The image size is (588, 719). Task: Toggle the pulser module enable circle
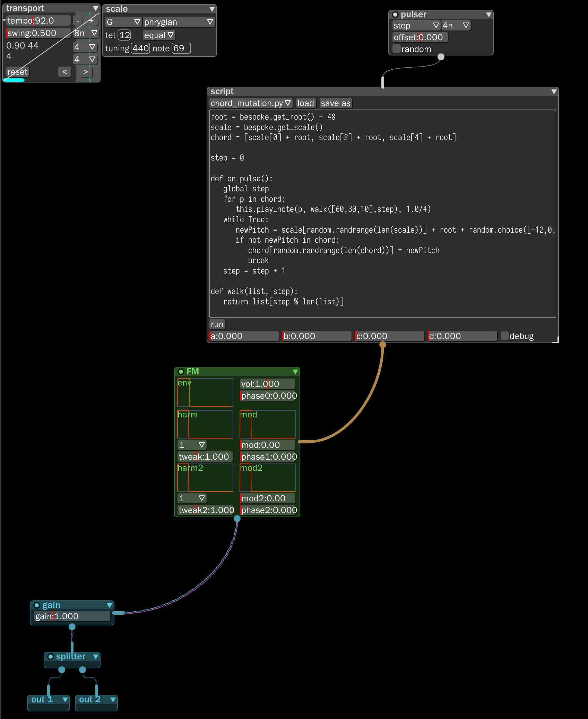pyautogui.click(x=396, y=14)
